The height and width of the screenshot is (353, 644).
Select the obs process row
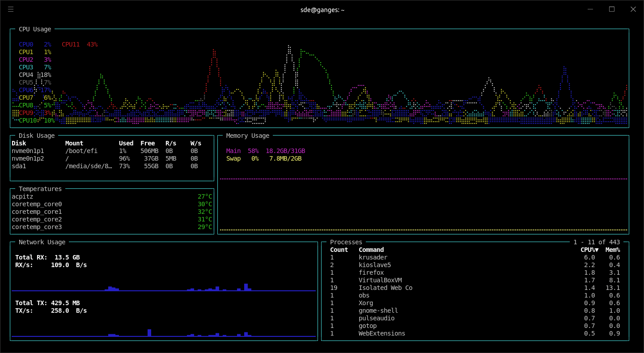[x=475, y=295]
